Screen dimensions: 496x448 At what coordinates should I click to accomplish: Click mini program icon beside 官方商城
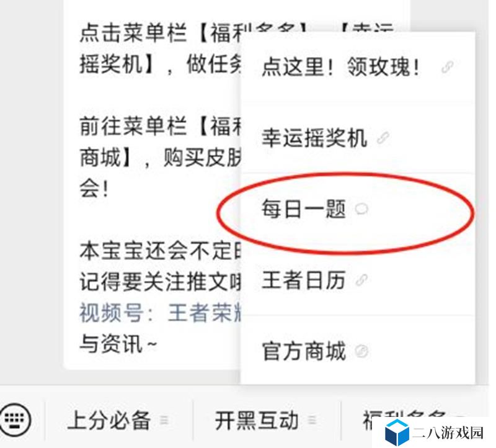pos(361,351)
